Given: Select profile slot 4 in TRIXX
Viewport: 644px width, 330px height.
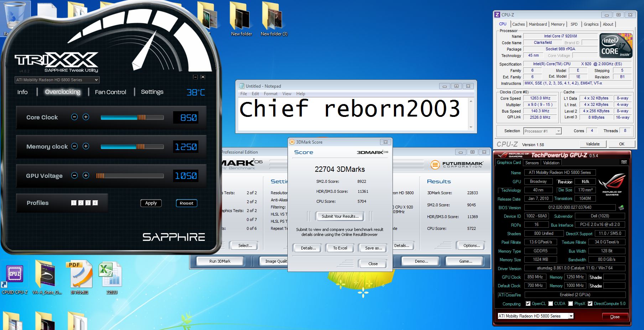Looking at the screenshot, I should [95, 203].
